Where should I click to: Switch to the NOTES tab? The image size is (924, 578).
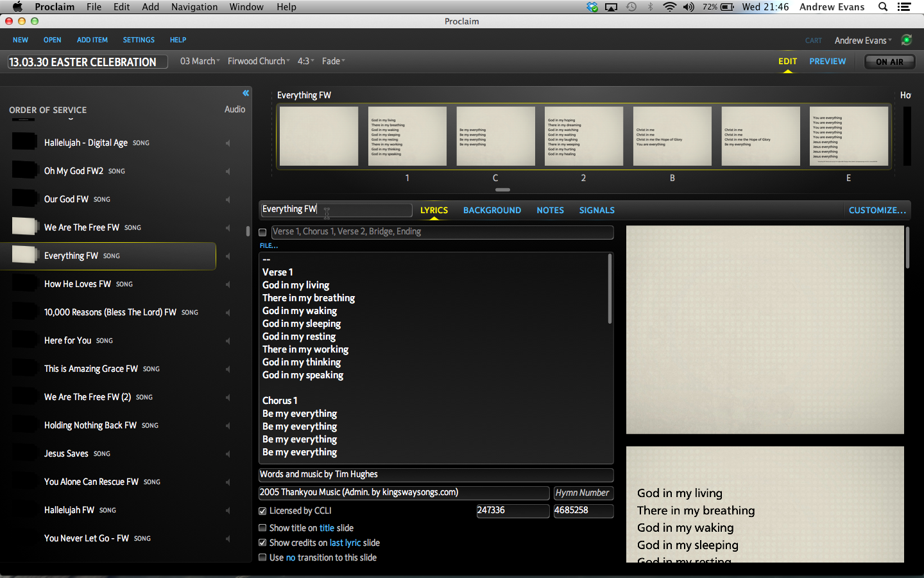pos(551,210)
